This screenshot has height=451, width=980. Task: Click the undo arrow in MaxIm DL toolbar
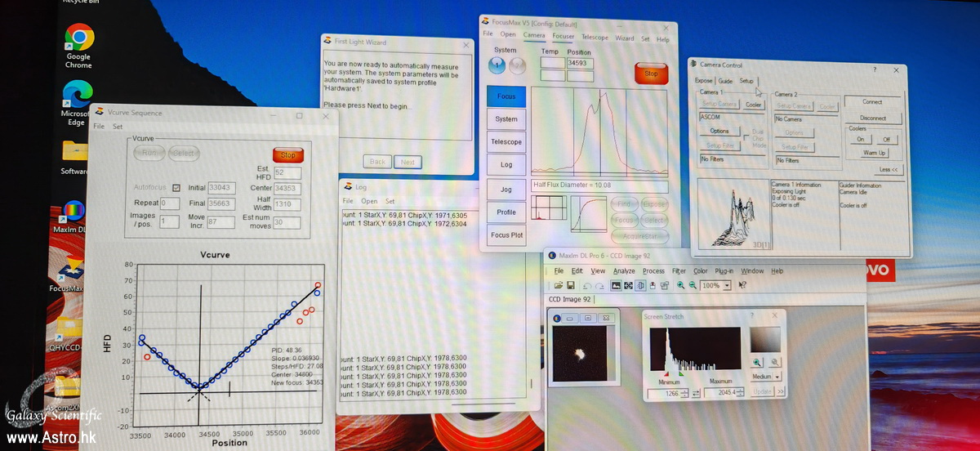click(x=586, y=285)
